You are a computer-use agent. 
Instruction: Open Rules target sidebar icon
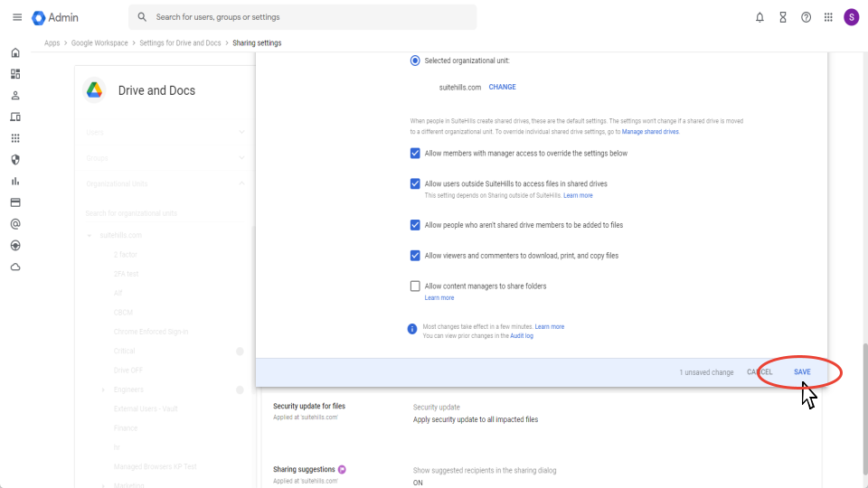tap(15, 246)
